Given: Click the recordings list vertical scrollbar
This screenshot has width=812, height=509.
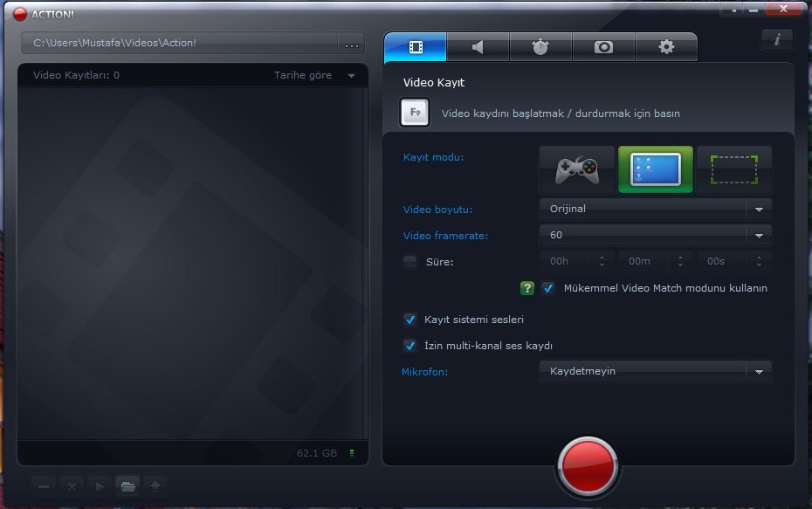Looking at the screenshot, I should pos(365,264).
